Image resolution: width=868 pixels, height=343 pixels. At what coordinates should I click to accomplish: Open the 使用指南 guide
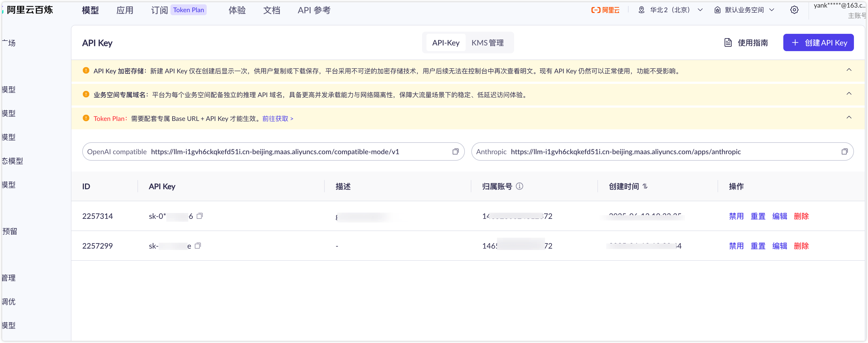pos(746,43)
